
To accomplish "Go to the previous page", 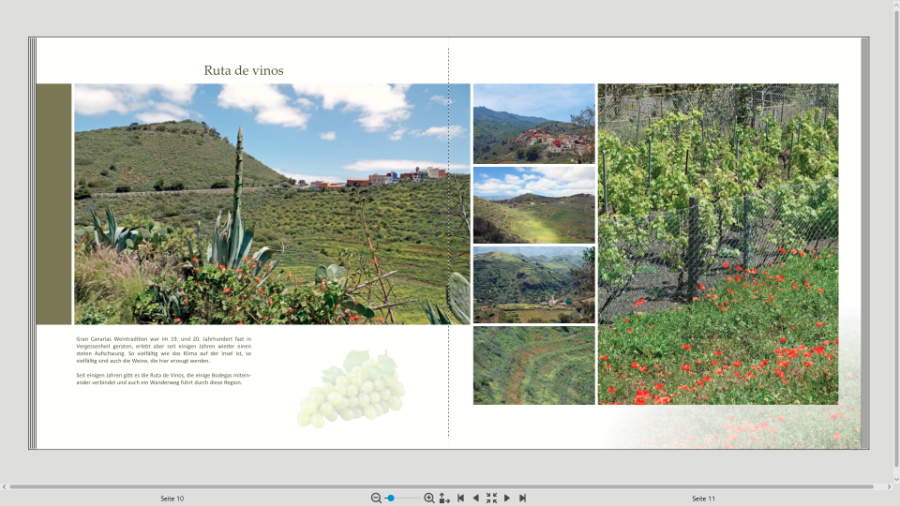I will pyautogui.click(x=476, y=498).
